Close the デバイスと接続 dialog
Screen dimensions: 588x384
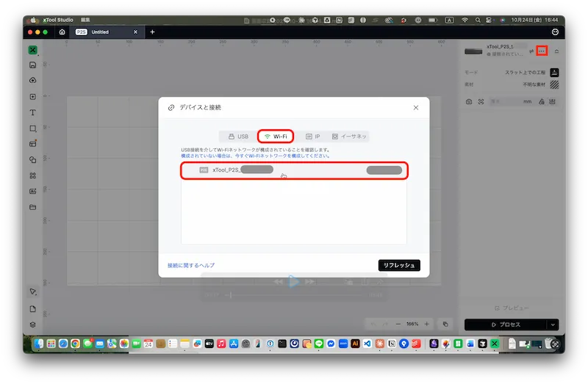pyautogui.click(x=415, y=107)
